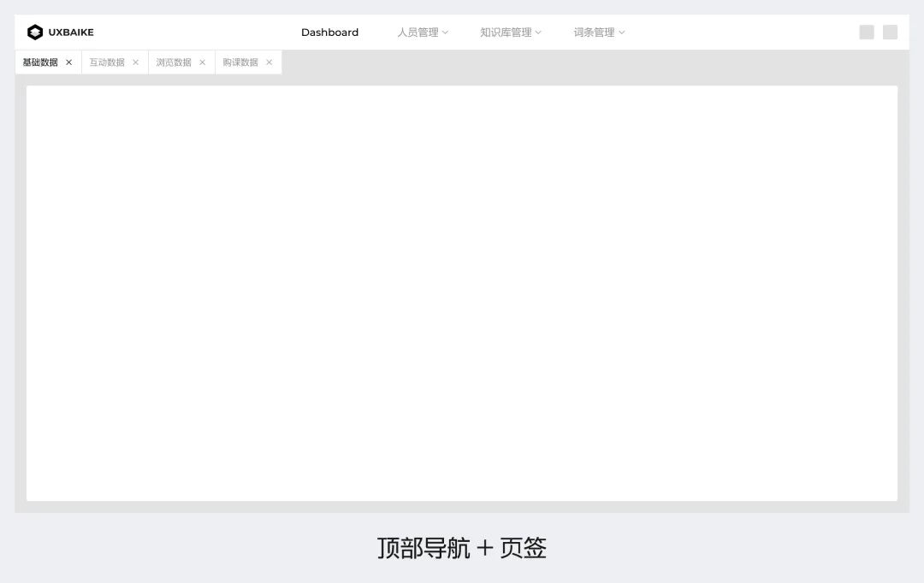
Task: Expand the 知识库管理 menu chevron
Action: [x=537, y=32]
